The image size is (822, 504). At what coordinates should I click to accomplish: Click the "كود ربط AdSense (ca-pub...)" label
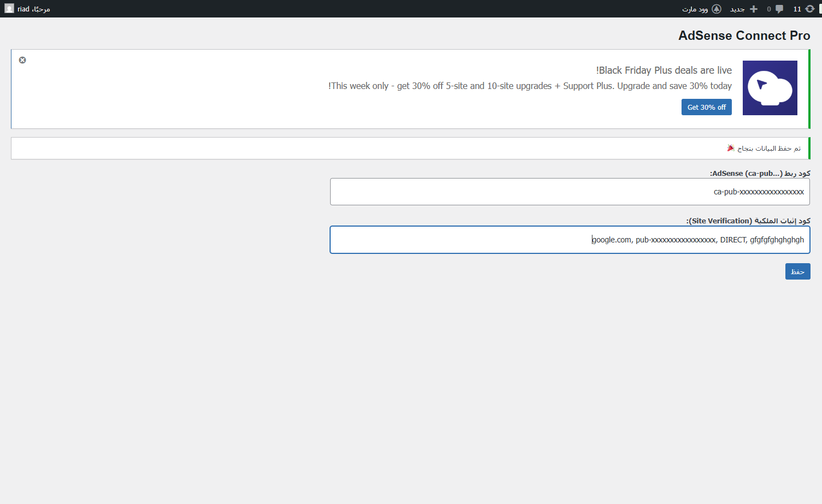760,173
